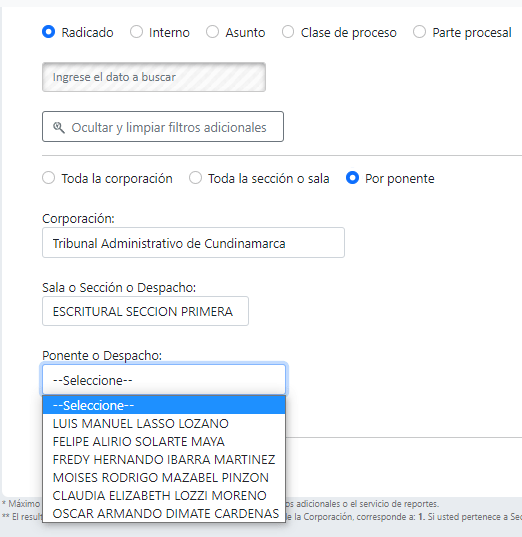The image size is (522, 537).
Task: Select FREDY HERNANDO IBARRA MARTINEZ option
Action: point(164,459)
